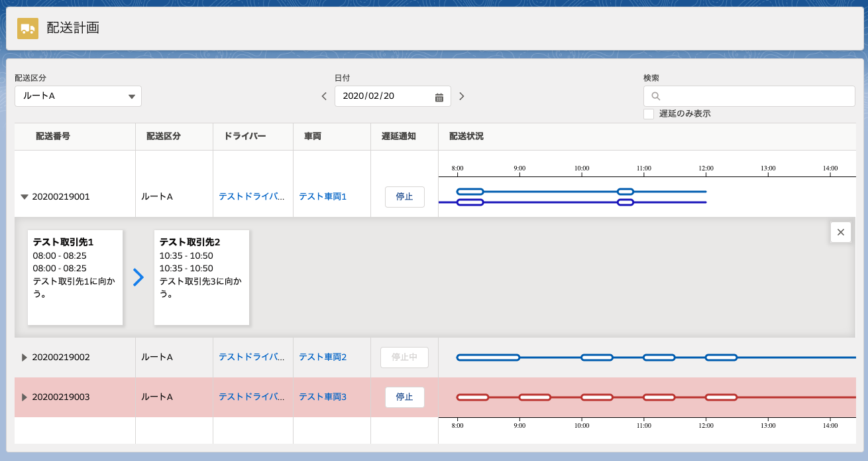This screenshot has height=461, width=868.
Task: Open the calendar date picker icon
Action: pyautogui.click(x=439, y=97)
